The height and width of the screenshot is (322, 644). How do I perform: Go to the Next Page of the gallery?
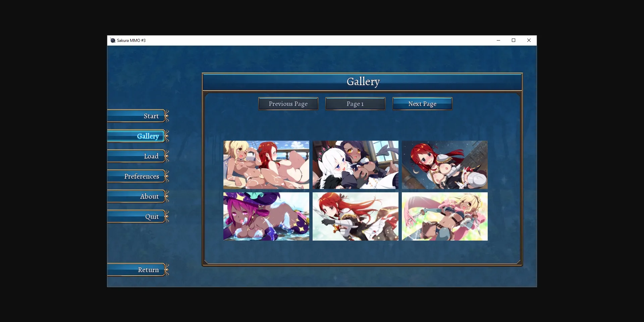pos(422,104)
